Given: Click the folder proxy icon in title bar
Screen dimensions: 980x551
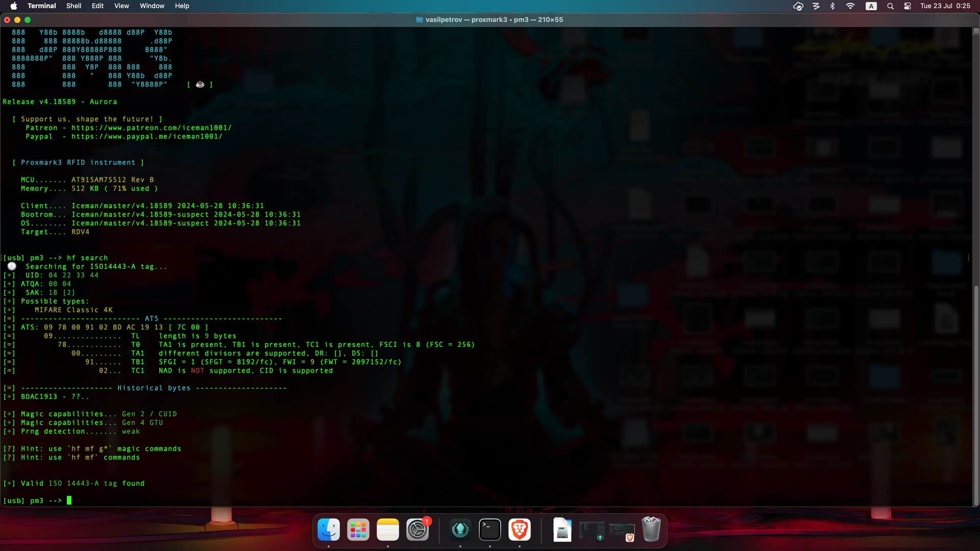Looking at the screenshot, I should pos(420,20).
